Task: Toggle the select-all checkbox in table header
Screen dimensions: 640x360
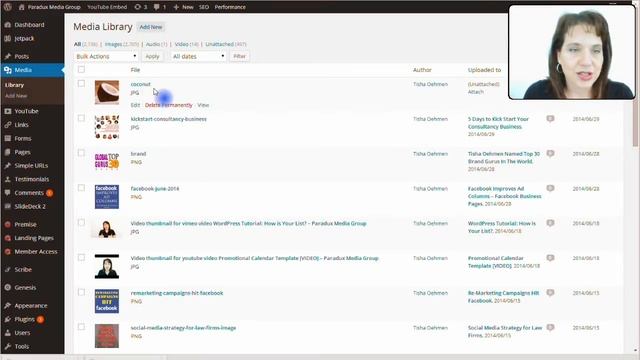Action: tap(81, 70)
